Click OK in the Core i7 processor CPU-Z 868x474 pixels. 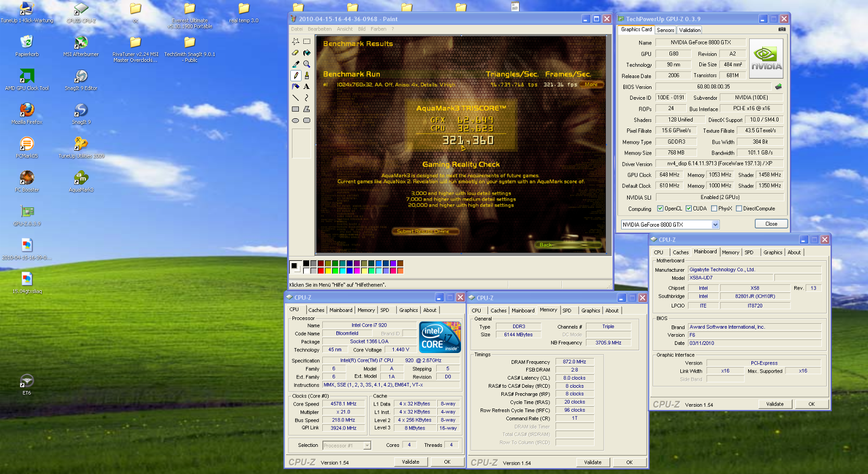447,462
